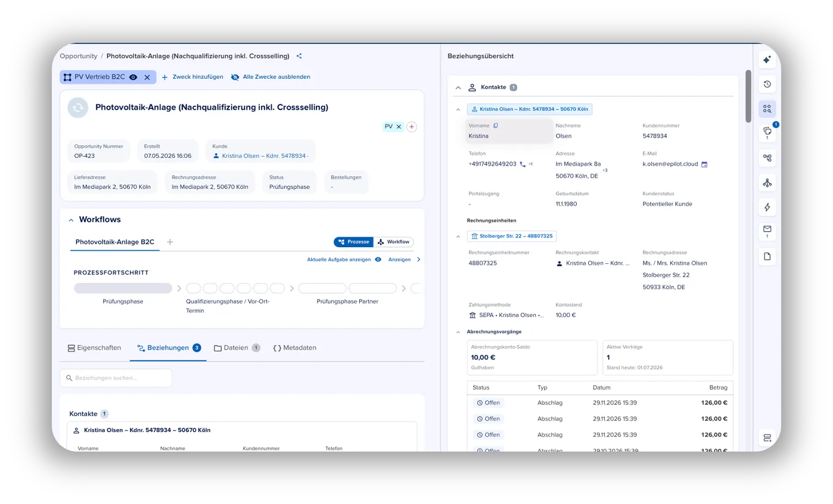Remove the PV Vertrieb B2C purpose chip
The width and height of the screenshot is (833, 504).
[x=147, y=77]
